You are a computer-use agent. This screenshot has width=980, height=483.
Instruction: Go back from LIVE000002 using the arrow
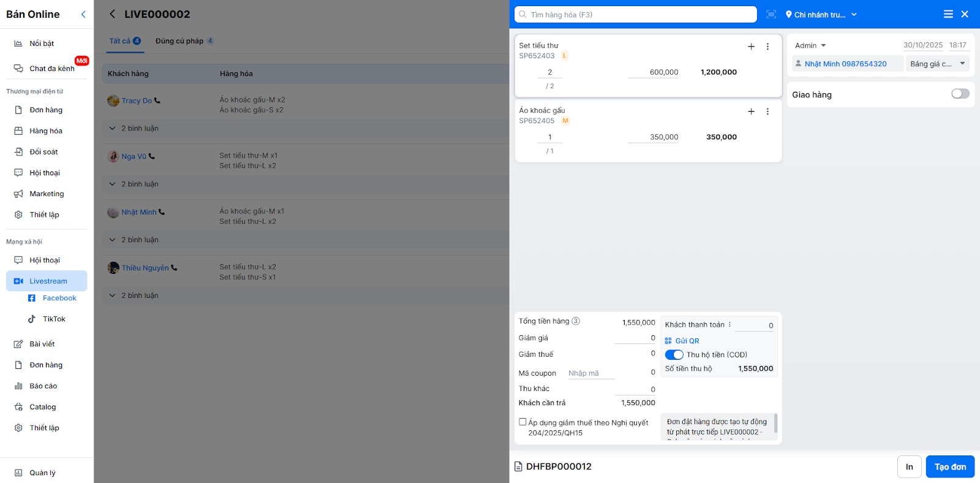pyautogui.click(x=112, y=14)
